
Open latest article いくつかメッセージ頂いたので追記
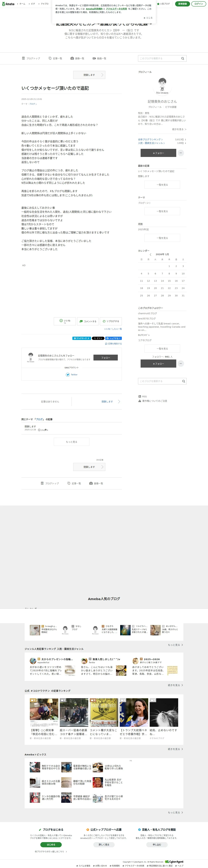(156, 171)
